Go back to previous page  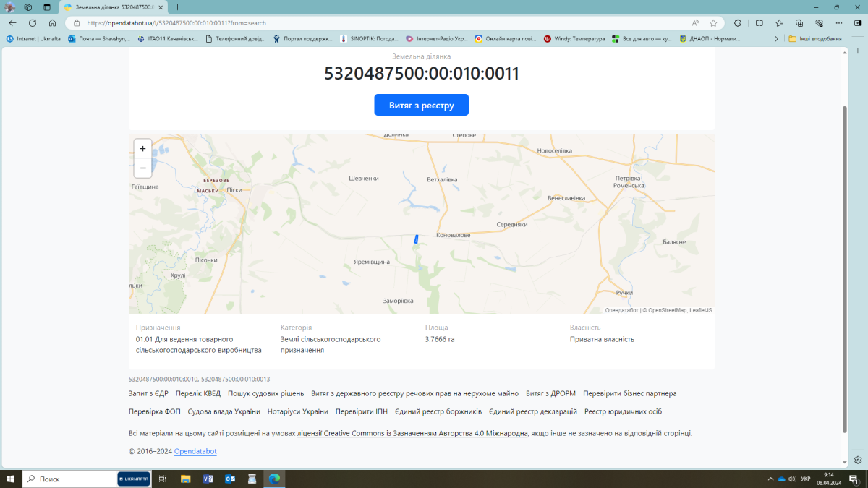pyautogui.click(x=12, y=23)
